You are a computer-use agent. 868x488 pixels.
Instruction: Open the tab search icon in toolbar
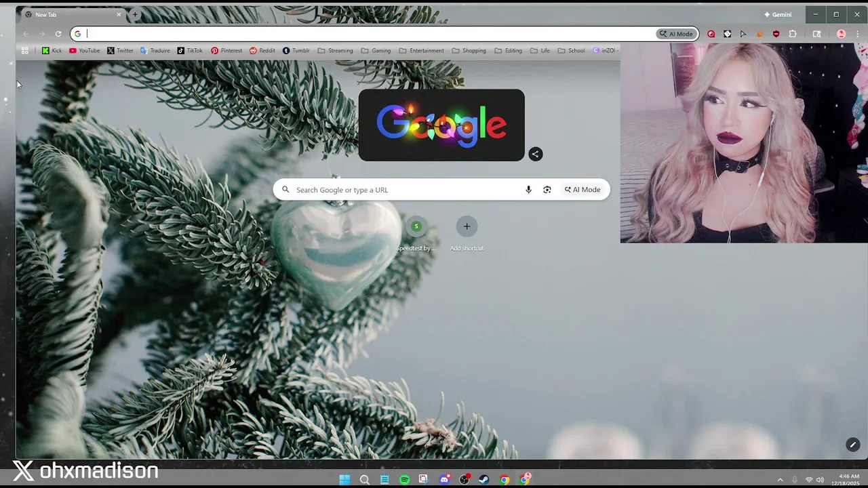click(x=817, y=34)
